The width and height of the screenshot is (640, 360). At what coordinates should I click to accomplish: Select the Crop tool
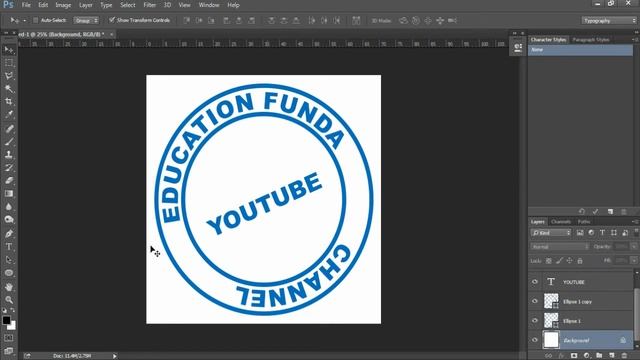9,101
